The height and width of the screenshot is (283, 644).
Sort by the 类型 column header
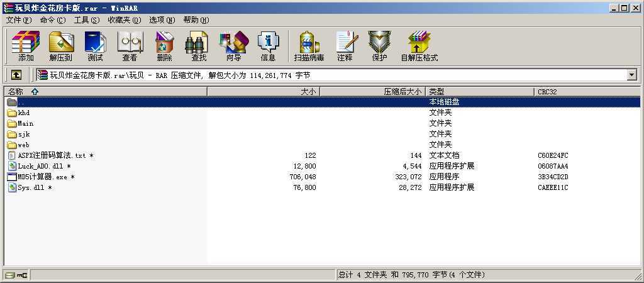pyautogui.click(x=480, y=92)
